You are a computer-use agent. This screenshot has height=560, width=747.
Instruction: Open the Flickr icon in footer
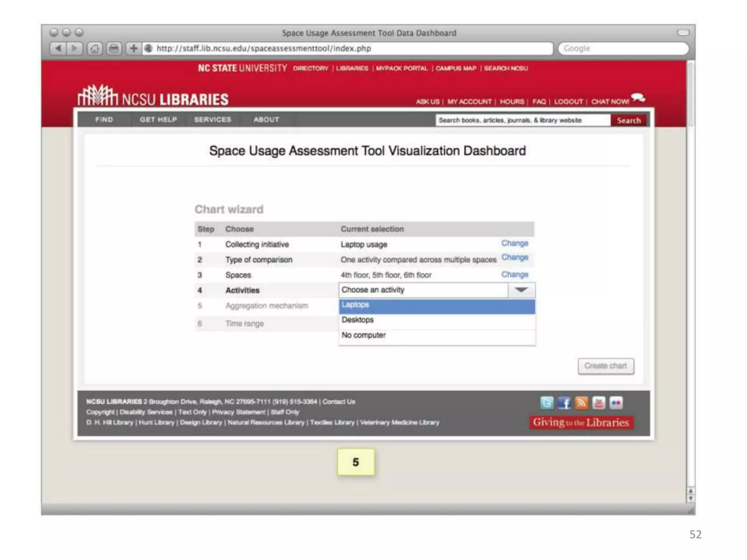(616, 403)
